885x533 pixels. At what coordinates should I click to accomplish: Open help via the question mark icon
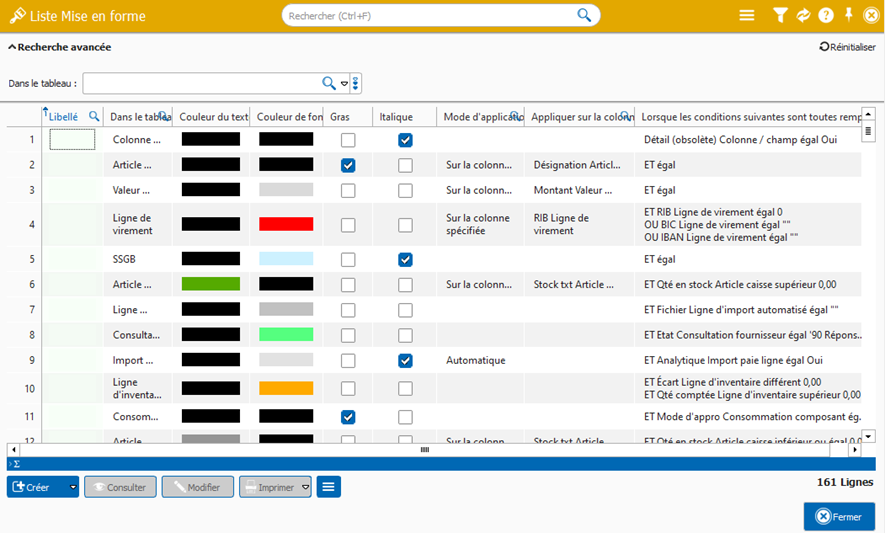[x=826, y=15]
